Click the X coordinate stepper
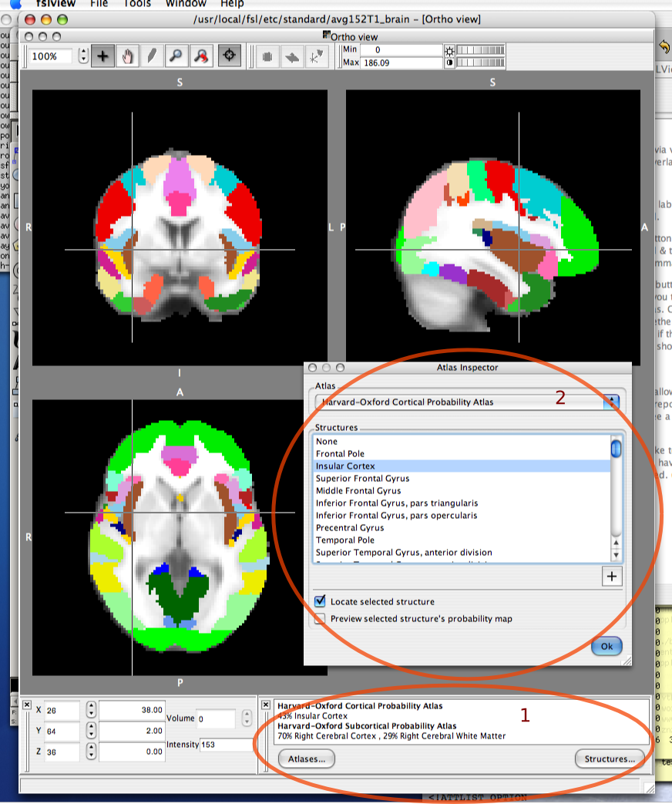This screenshot has width=672, height=804. [91, 710]
